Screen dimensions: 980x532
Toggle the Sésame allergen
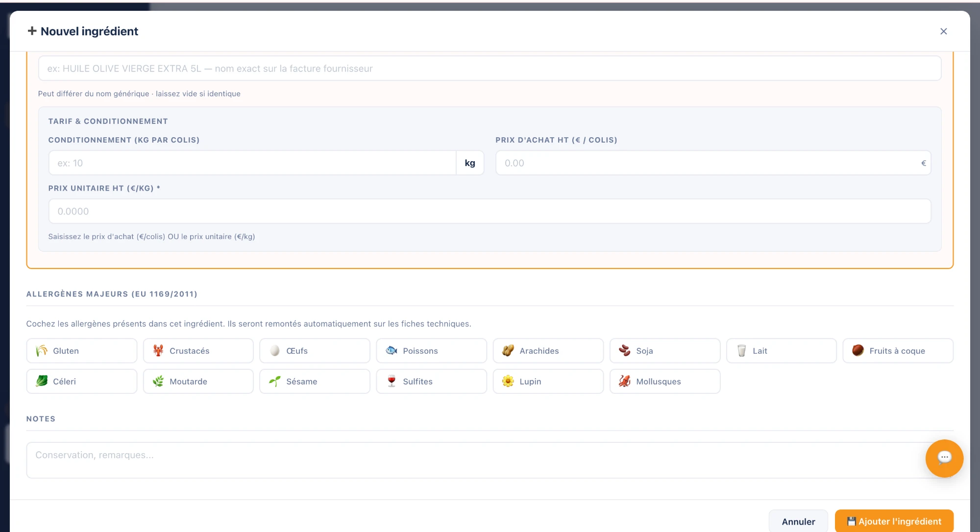pos(315,381)
